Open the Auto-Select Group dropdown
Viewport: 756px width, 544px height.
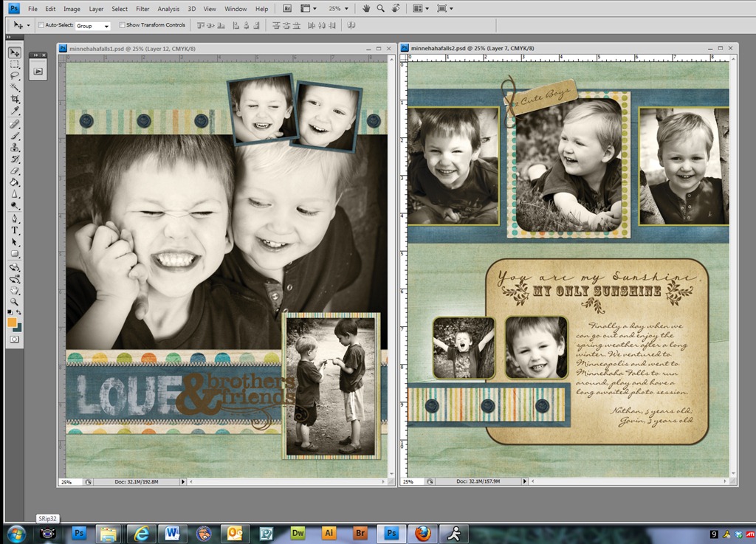pyautogui.click(x=92, y=26)
